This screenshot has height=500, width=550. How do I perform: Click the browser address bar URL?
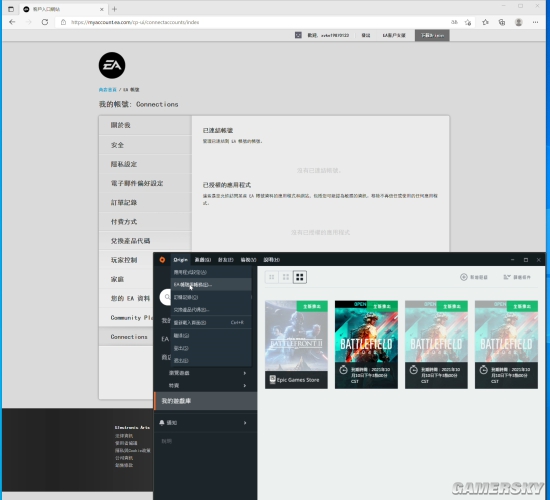[x=135, y=22]
